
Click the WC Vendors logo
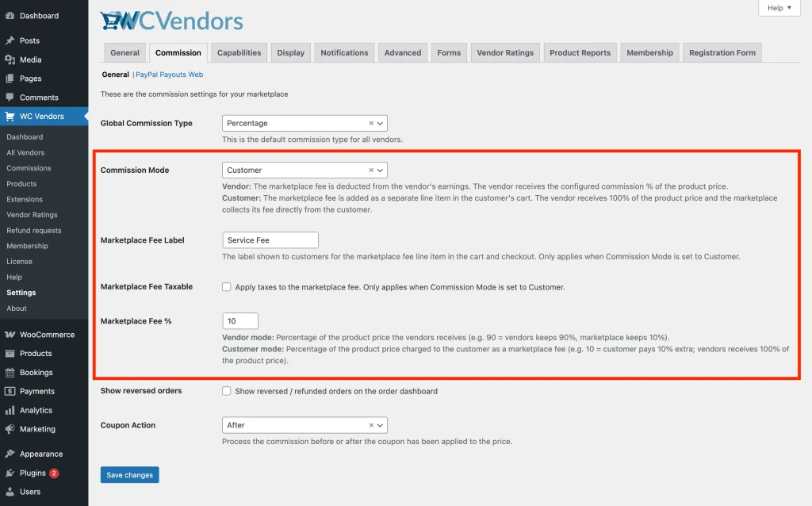pos(171,21)
